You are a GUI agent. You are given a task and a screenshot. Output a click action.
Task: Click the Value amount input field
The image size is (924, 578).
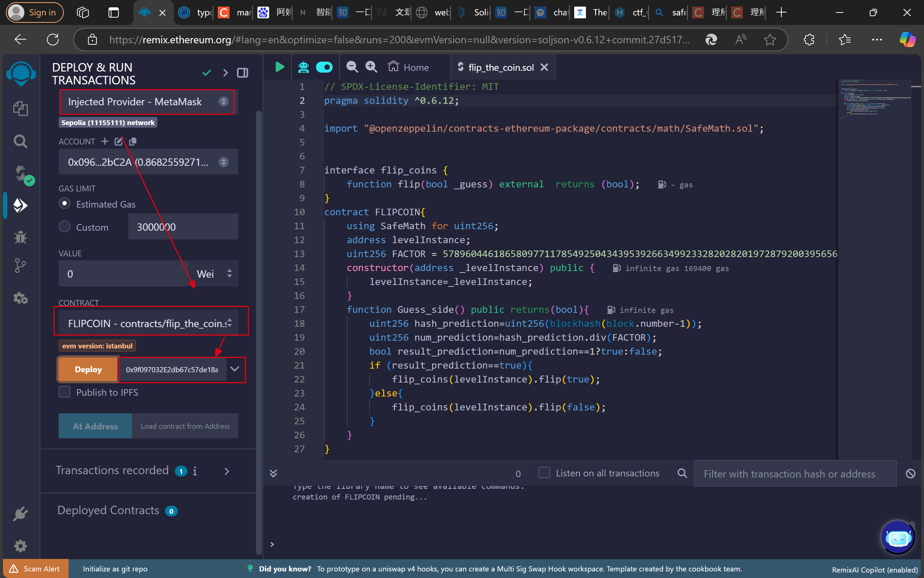click(123, 274)
